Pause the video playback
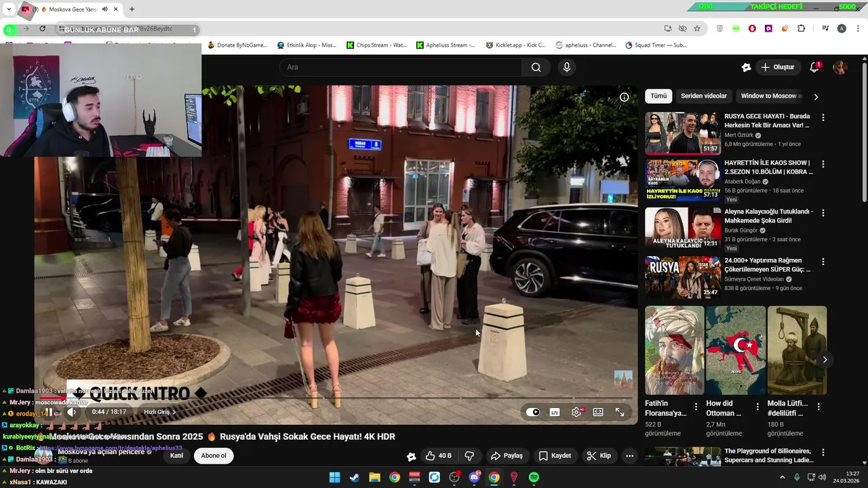The height and width of the screenshot is (488, 868). pyautogui.click(x=49, y=412)
